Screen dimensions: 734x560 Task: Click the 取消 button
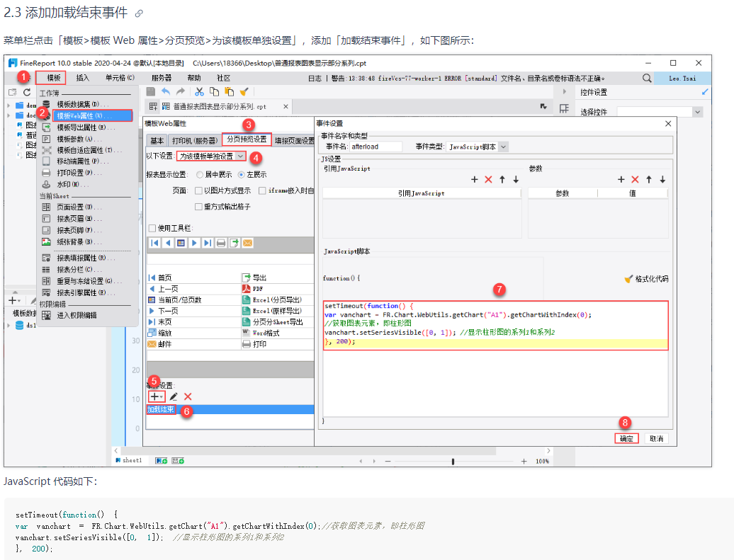(x=656, y=438)
